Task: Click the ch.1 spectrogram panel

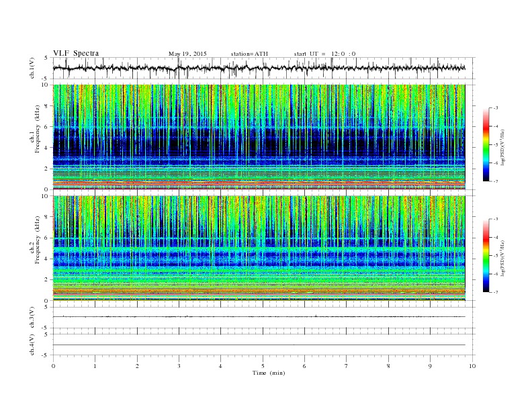Action: 259,137
